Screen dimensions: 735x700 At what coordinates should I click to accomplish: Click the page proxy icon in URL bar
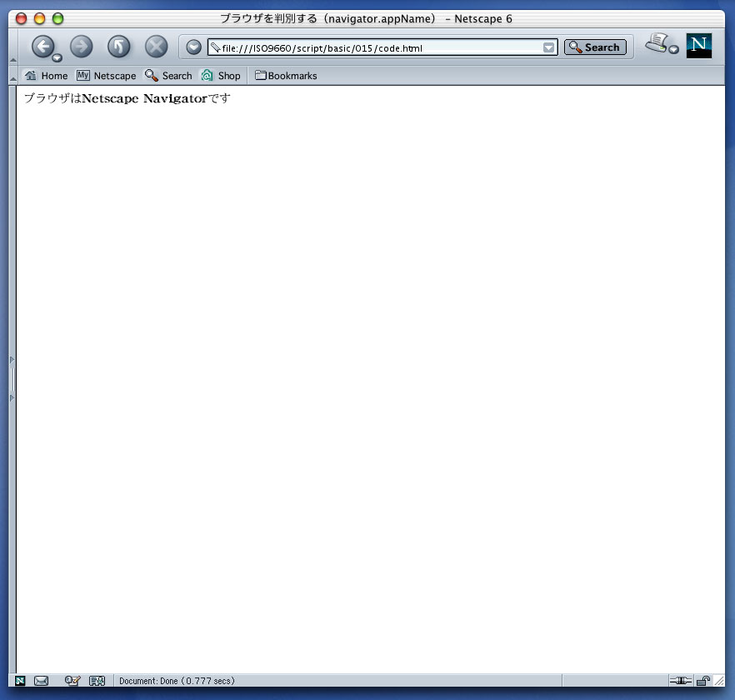click(x=215, y=47)
